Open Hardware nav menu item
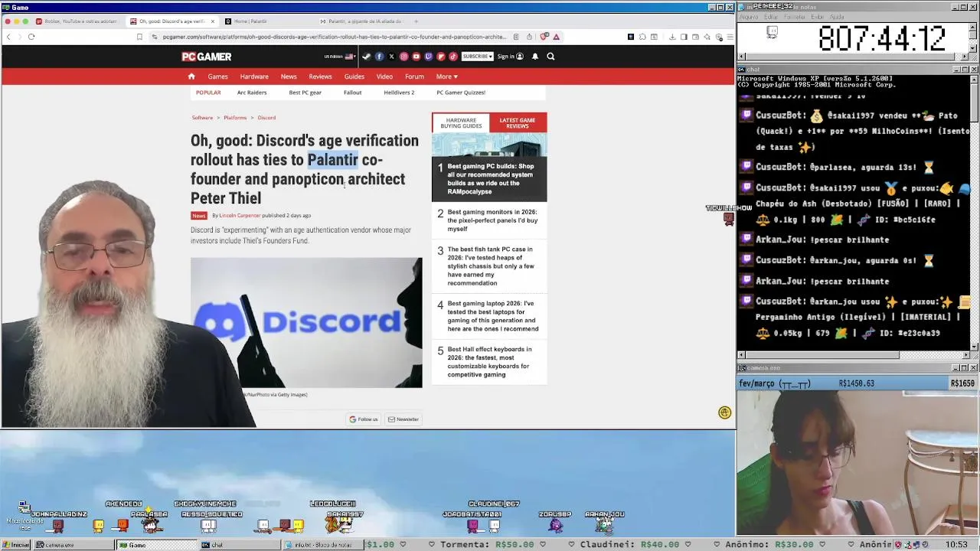 click(x=254, y=77)
